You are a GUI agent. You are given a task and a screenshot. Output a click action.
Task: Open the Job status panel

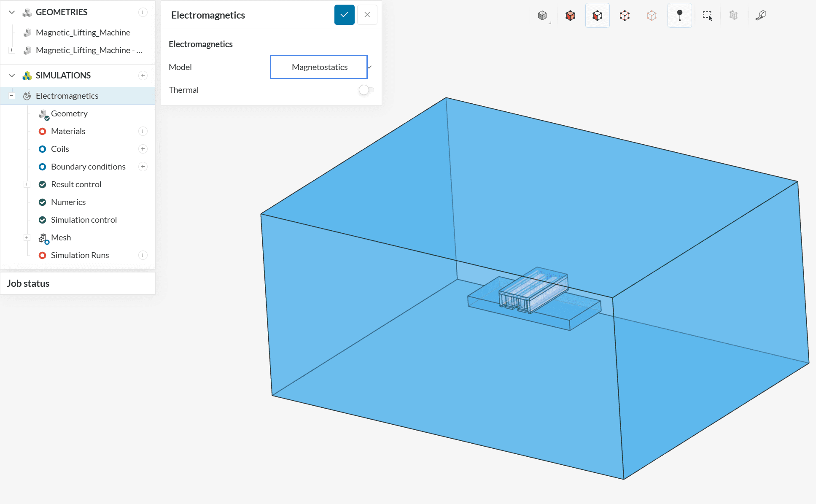pos(28,283)
